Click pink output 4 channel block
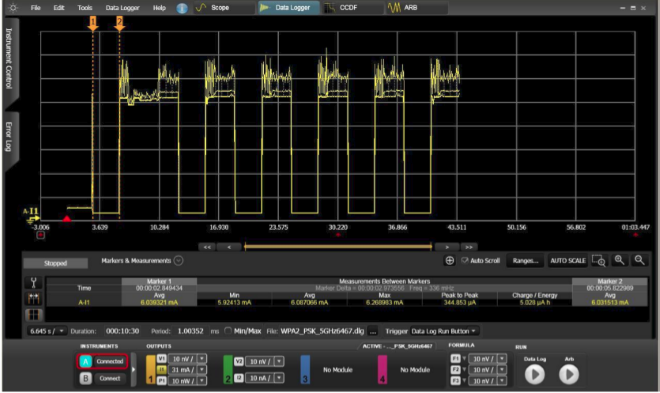Screen dimensions: 660x393 [x=382, y=369]
